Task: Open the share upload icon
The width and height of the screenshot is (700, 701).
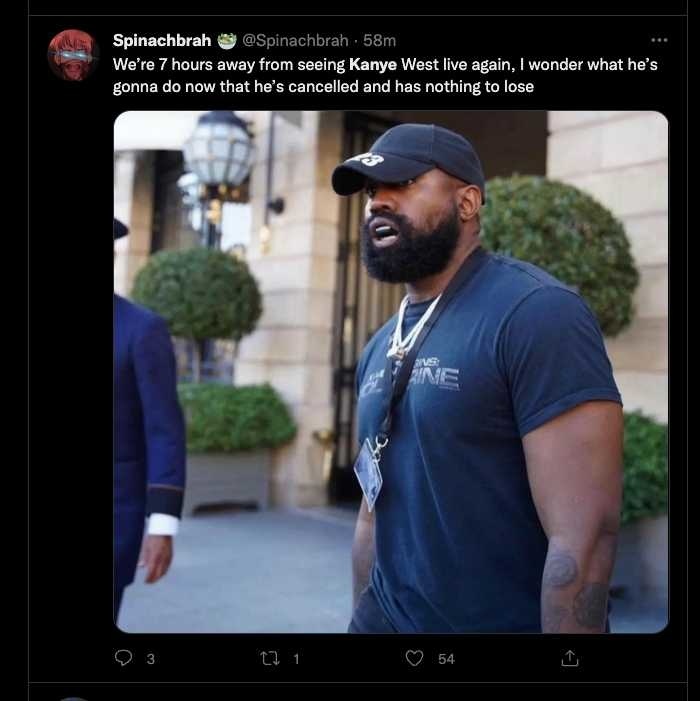Action: [x=569, y=658]
